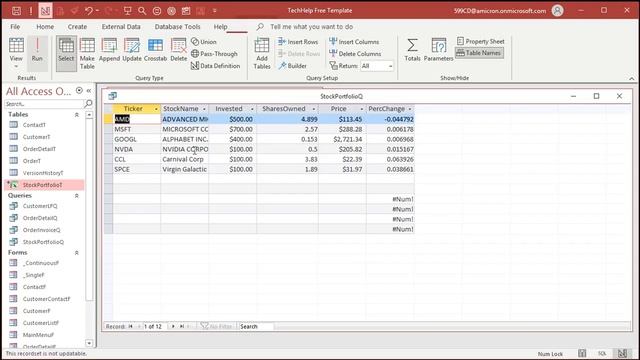
Task: Switch to Design view from the status bar
Action: (622, 353)
